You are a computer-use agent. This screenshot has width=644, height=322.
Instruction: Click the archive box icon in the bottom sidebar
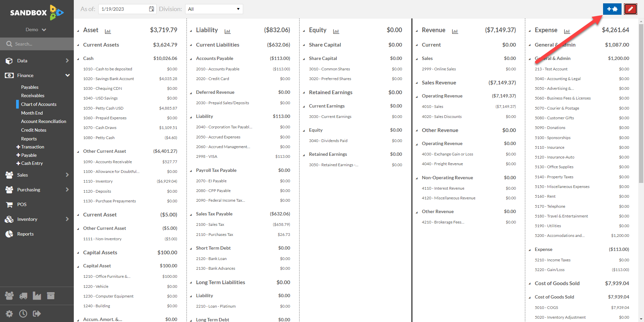(x=51, y=296)
